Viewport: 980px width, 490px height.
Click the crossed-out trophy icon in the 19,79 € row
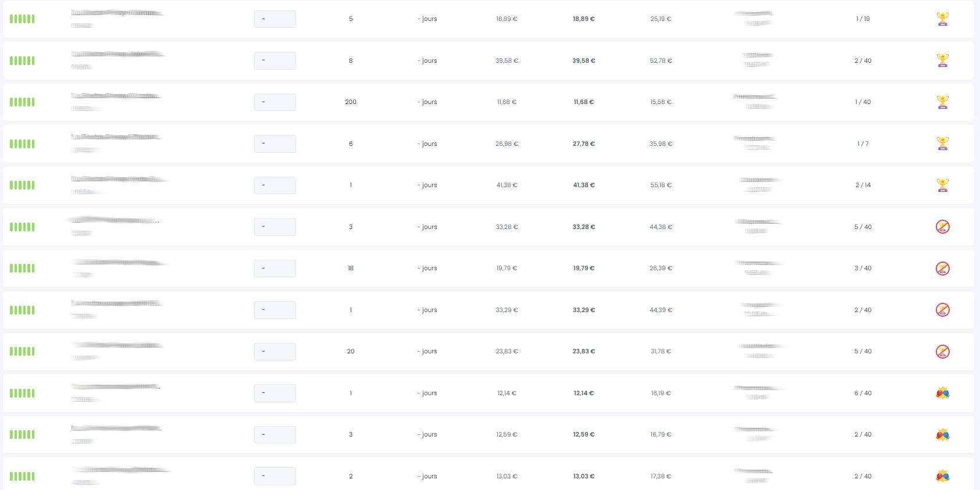pos(943,269)
